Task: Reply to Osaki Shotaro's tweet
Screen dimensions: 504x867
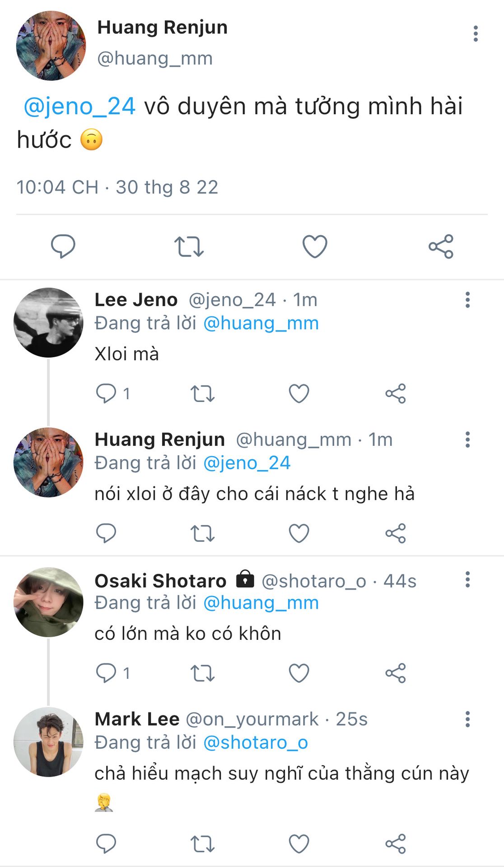Action: pos(107,673)
